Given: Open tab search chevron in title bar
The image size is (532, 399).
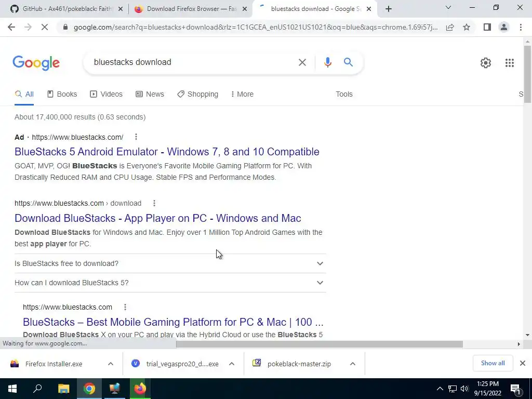Looking at the screenshot, I should [448, 7].
